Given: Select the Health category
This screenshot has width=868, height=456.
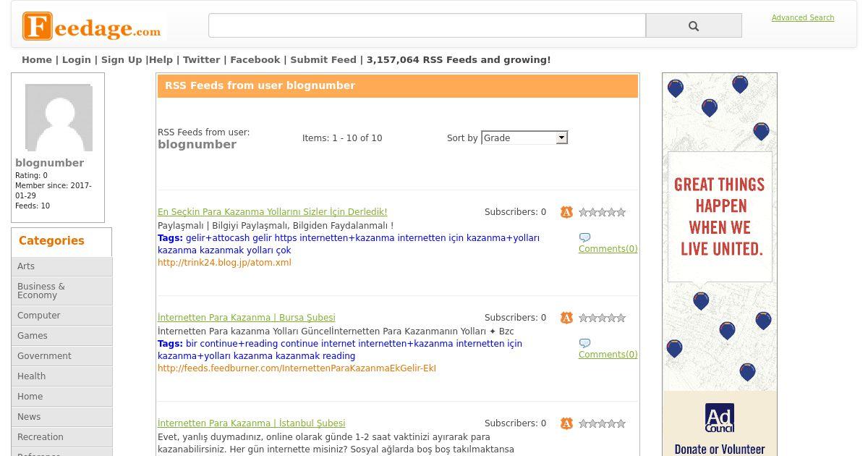Looking at the screenshot, I should (x=61, y=376).
